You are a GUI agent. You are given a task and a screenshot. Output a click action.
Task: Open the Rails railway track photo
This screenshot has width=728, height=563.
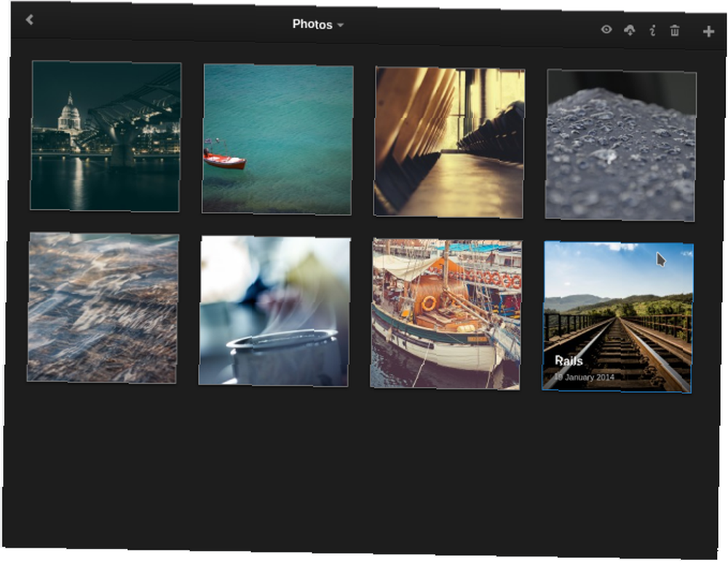point(617,318)
